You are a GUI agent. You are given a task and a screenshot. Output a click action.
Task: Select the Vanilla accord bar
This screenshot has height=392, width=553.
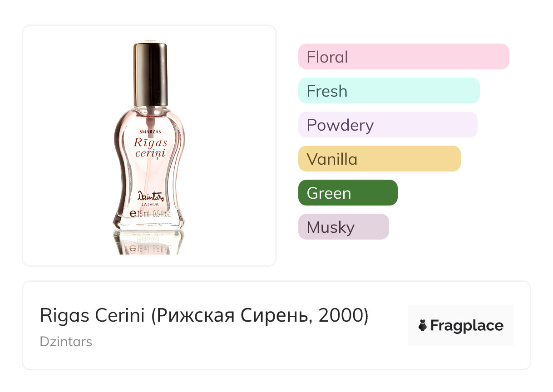pos(379,159)
